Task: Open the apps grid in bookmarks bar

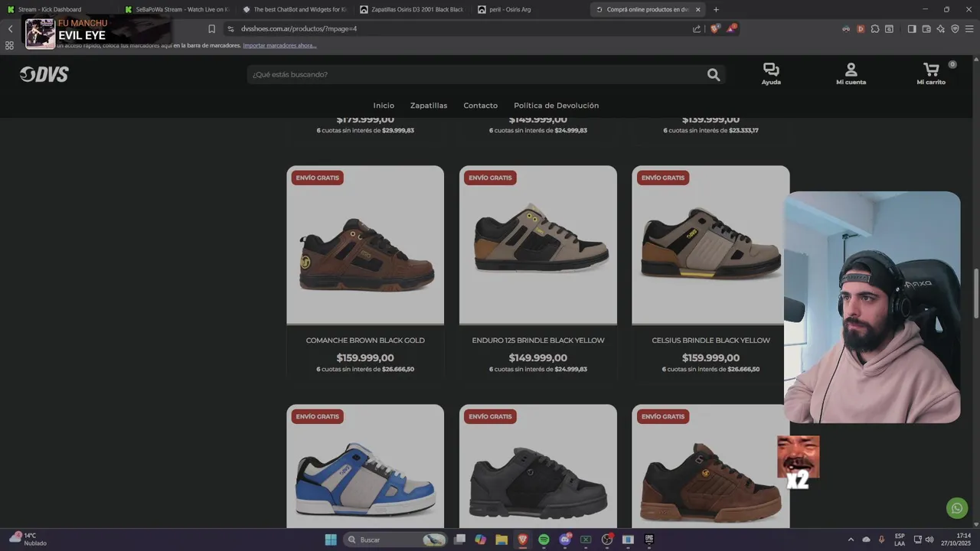Action: [x=9, y=45]
